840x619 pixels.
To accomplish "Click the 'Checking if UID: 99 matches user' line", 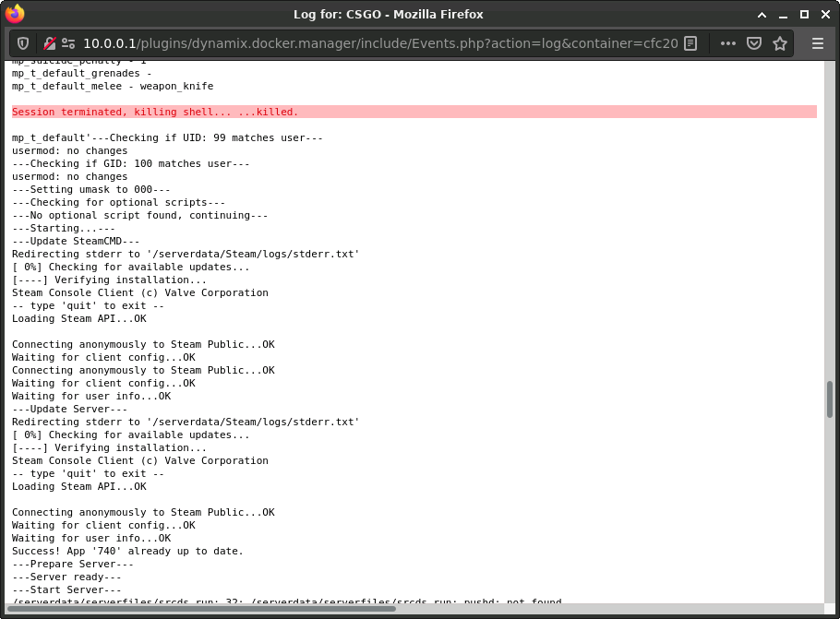I will click(167, 137).
